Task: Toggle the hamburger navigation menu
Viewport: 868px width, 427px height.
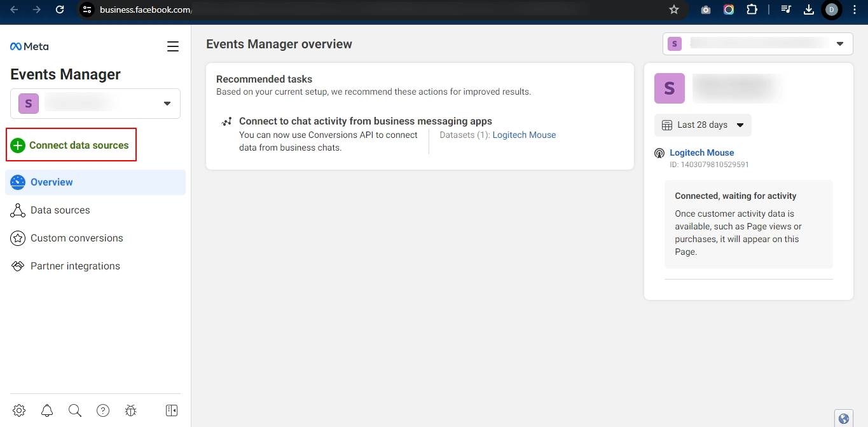Action: (173, 46)
